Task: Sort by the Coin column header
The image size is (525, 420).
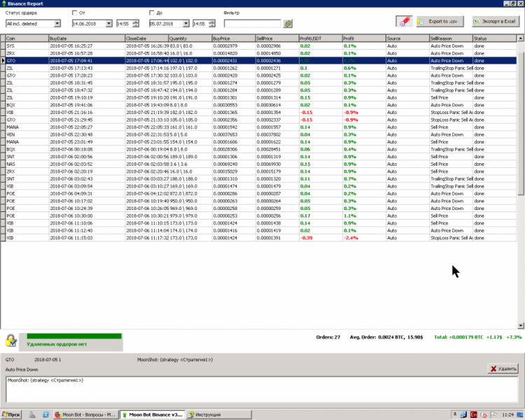Action: [x=27, y=38]
